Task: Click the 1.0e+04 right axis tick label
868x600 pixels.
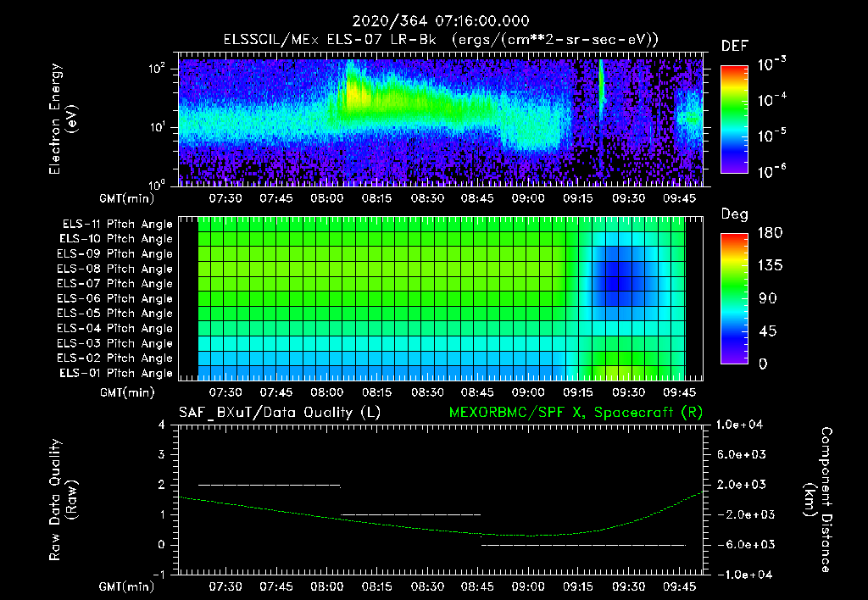Action: point(739,425)
